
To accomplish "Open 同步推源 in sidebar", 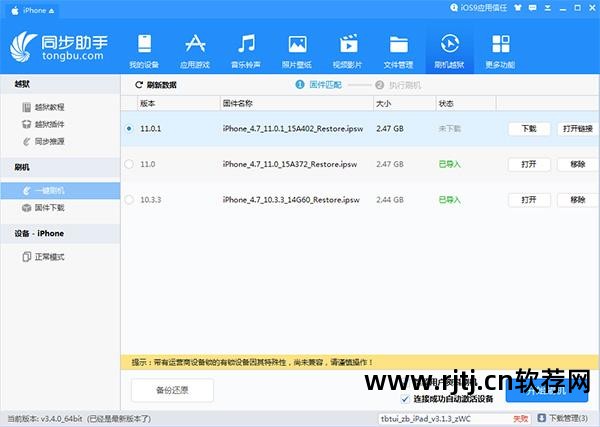I will pos(43,141).
